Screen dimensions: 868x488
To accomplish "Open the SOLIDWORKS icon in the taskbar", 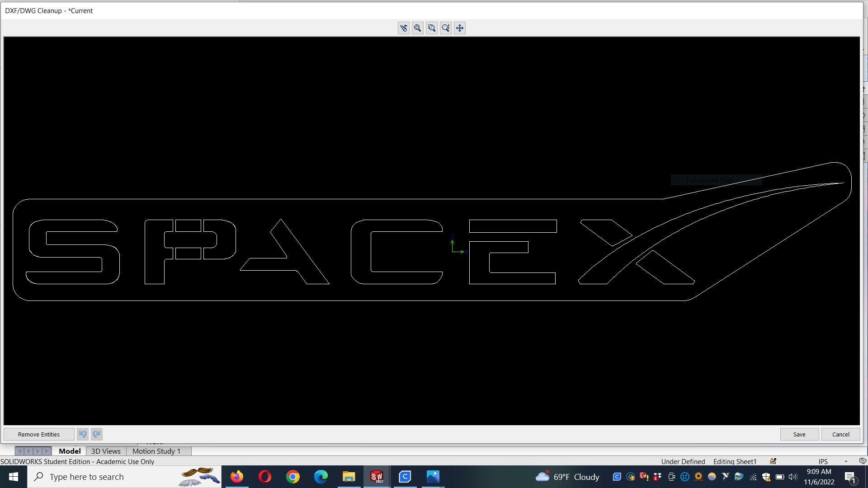I will [x=377, y=477].
